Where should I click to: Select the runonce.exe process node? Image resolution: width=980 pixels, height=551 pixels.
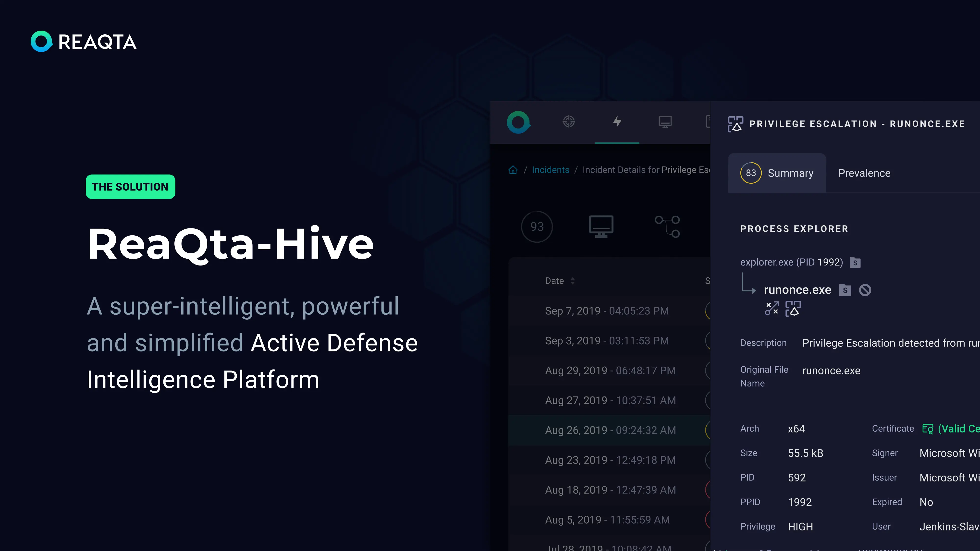tap(797, 290)
